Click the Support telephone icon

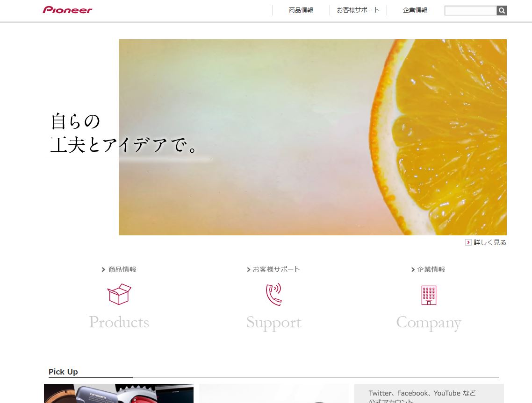click(x=274, y=295)
